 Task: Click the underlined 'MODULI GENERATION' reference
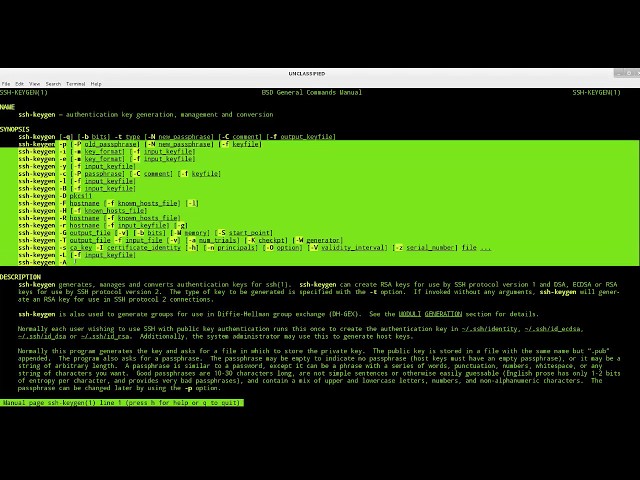[430, 314]
